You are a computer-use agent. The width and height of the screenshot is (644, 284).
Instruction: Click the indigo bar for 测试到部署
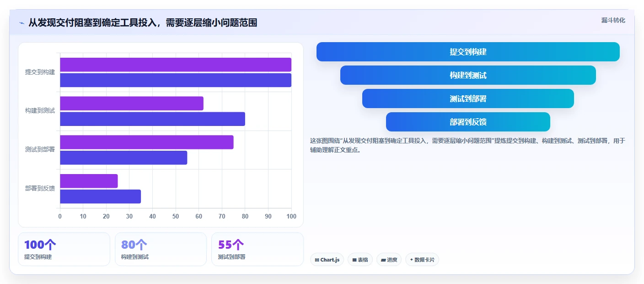[123, 158]
